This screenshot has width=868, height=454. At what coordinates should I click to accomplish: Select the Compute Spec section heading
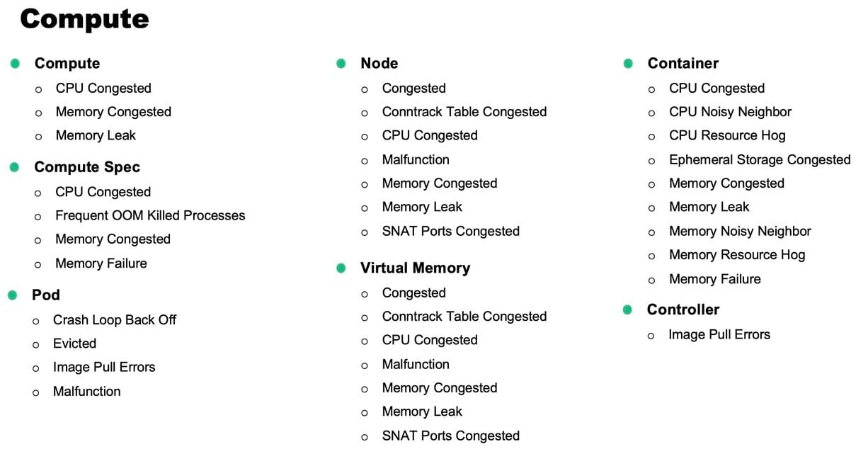pos(87,167)
